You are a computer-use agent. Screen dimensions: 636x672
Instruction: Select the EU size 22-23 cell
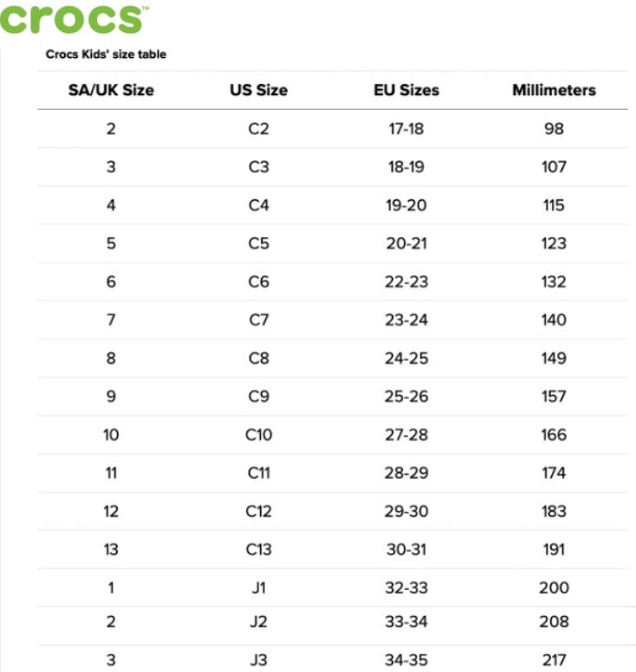[406, 281]
